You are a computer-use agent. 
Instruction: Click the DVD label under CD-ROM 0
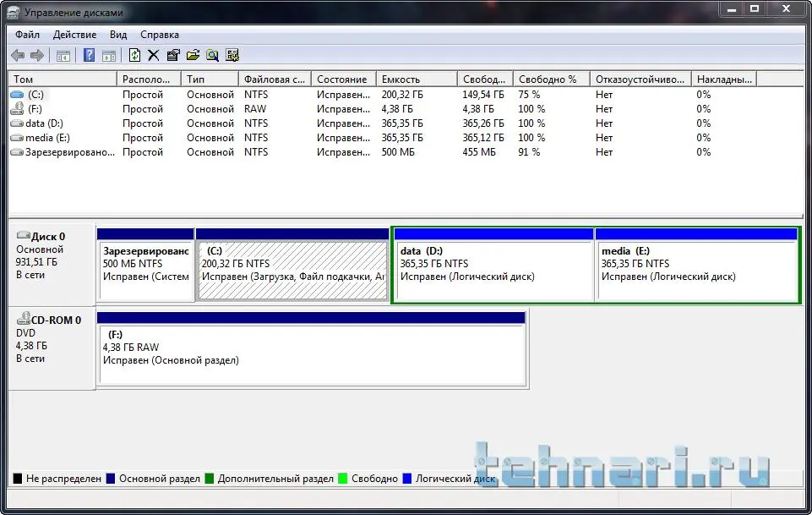25,332
